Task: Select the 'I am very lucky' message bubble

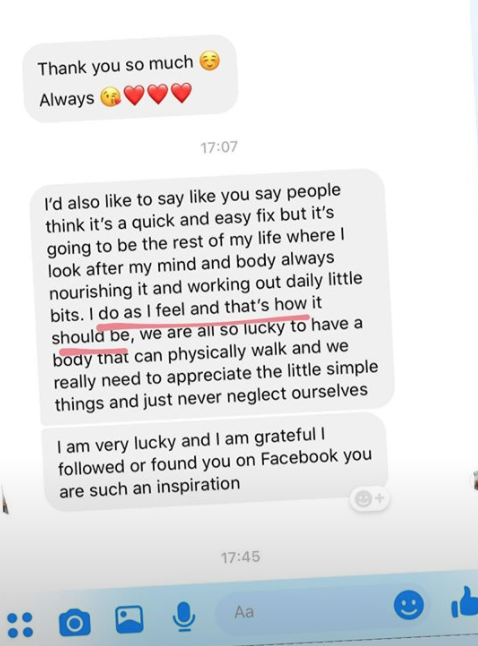Action: tap(215, 462)
